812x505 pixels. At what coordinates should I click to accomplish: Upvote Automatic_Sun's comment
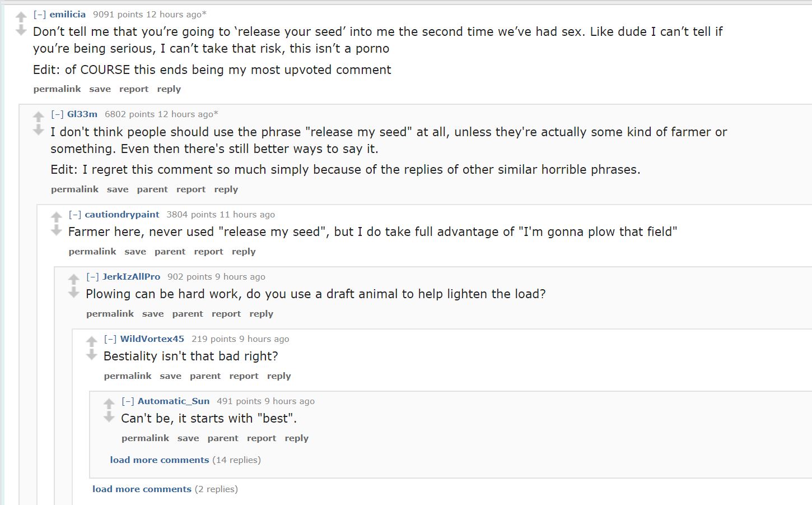pos(109,404)
